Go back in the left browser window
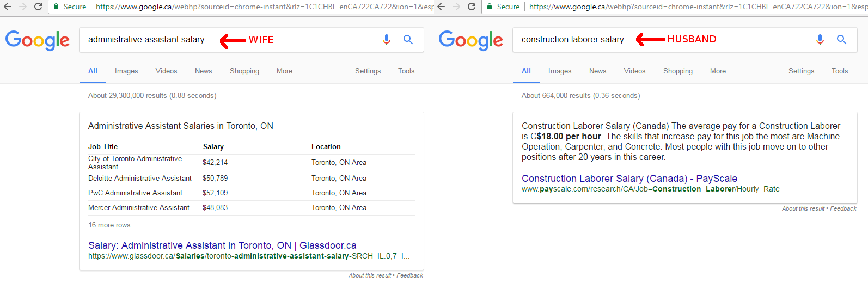Screen dimensions: 868x283 pos(8,7)
